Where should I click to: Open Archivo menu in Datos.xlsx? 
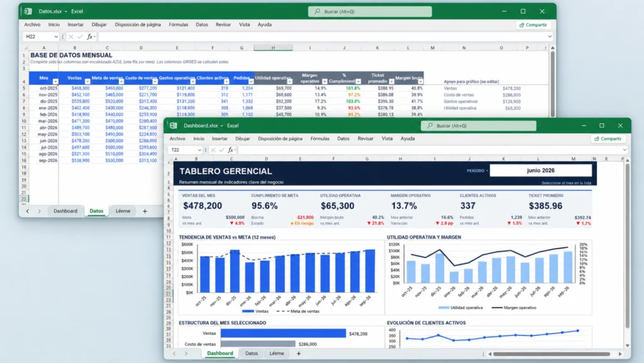pos(32,25)
